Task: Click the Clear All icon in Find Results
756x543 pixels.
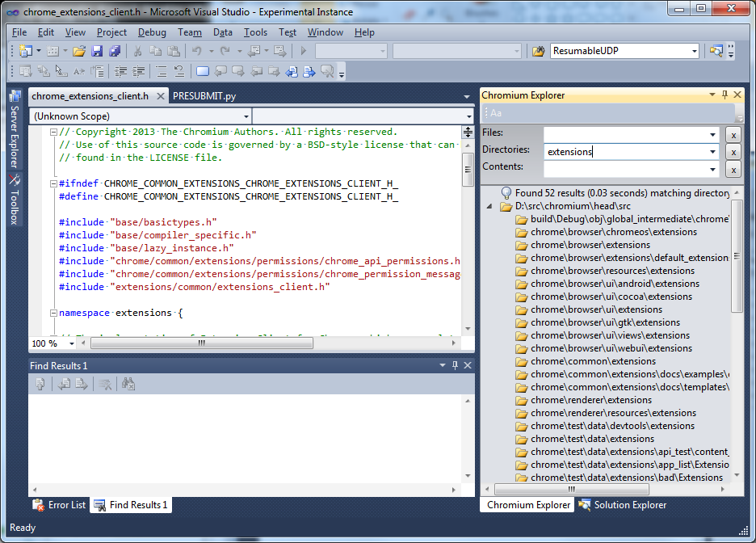Action: (x=105, y=385)
